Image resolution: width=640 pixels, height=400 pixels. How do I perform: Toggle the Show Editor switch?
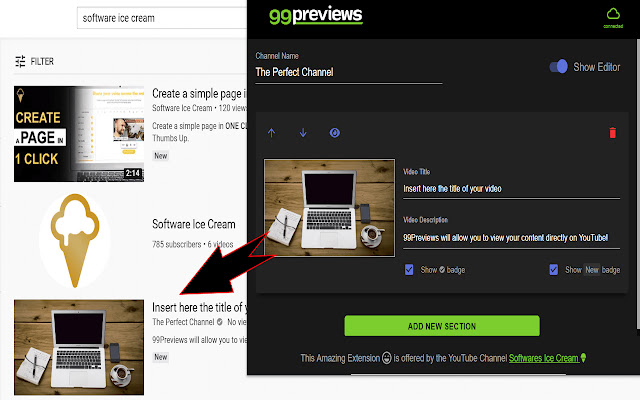coord(558,67)
